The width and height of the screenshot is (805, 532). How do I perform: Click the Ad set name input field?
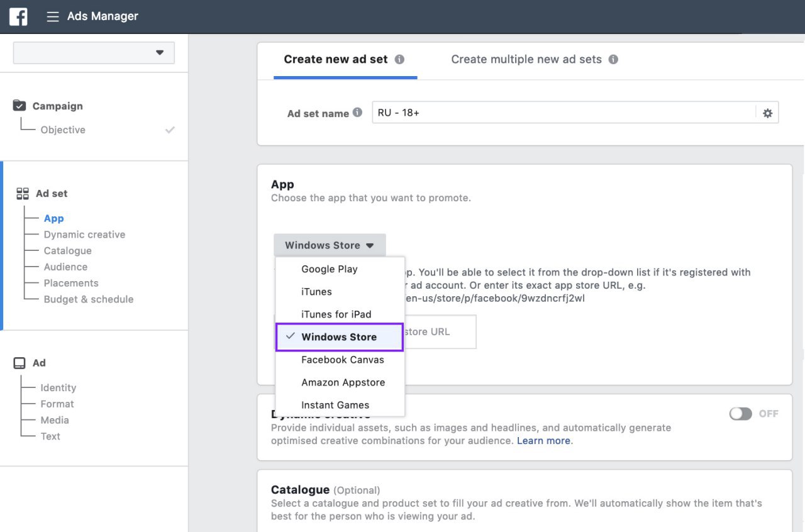click(x=564, y=113)
